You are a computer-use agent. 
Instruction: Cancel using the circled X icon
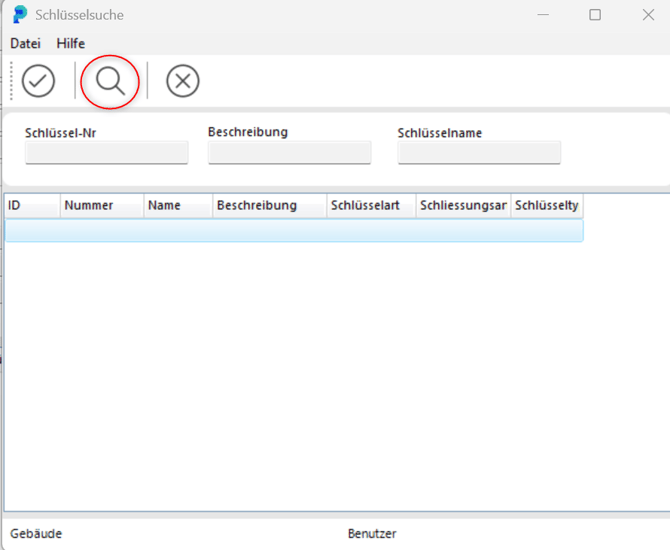[x=183, y=81]
